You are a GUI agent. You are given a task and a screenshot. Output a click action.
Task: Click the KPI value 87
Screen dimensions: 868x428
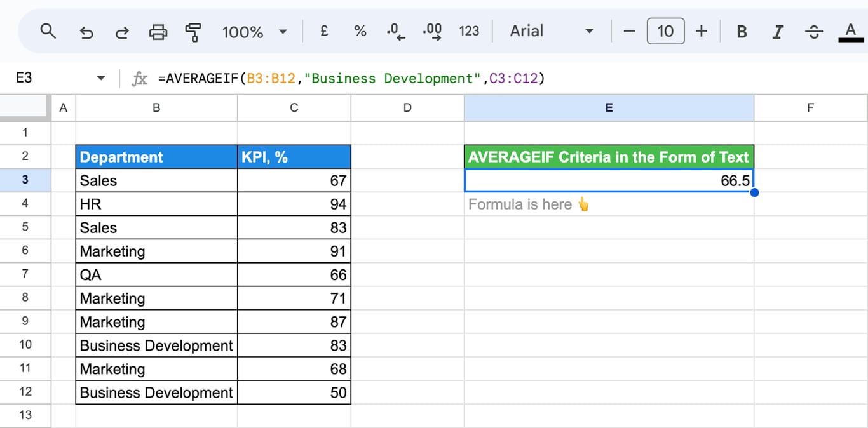[x=294, y=321]
